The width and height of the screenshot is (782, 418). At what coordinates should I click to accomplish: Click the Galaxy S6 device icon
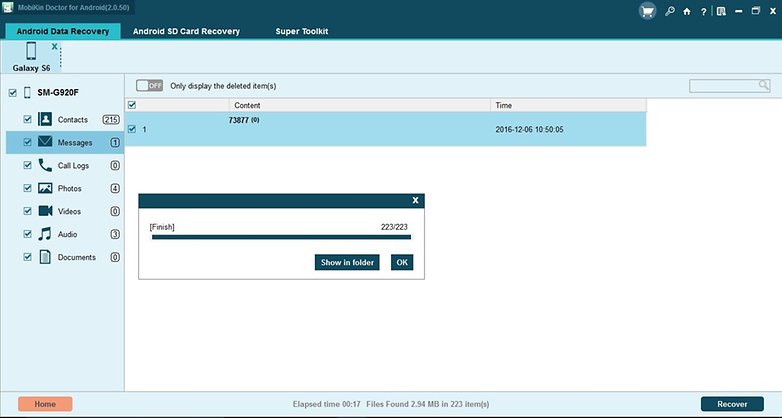(x=31, y=52)
